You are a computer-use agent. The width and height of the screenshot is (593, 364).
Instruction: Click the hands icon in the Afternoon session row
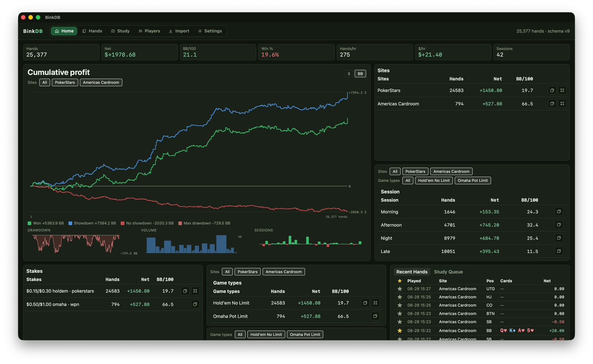point(559,225)
